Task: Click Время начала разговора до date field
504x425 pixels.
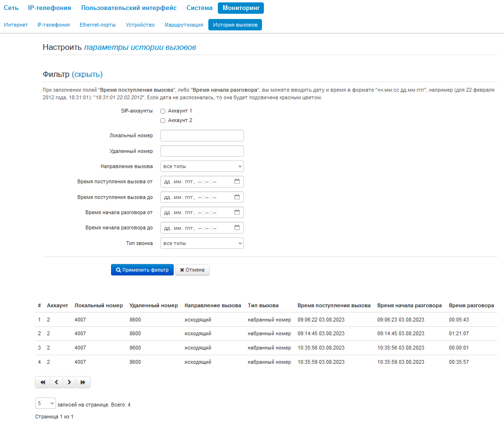Action: (202, 227)
